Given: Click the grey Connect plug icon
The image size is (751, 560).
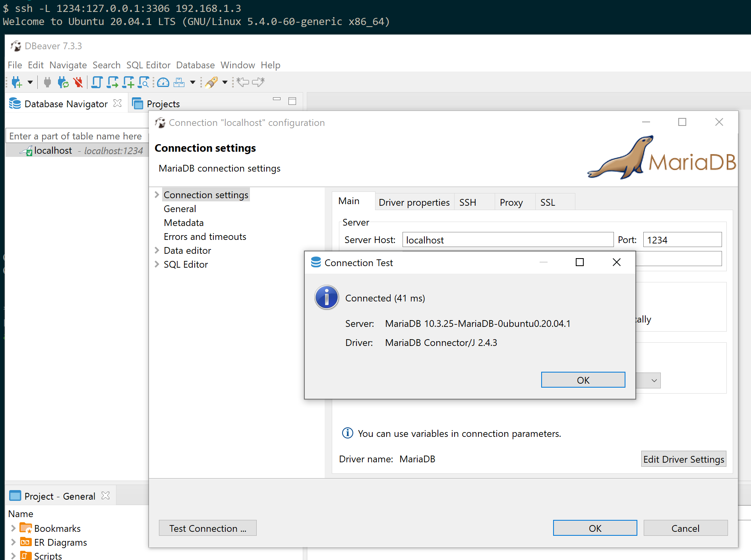Looking at the screenshot, I should pos(47,82).
